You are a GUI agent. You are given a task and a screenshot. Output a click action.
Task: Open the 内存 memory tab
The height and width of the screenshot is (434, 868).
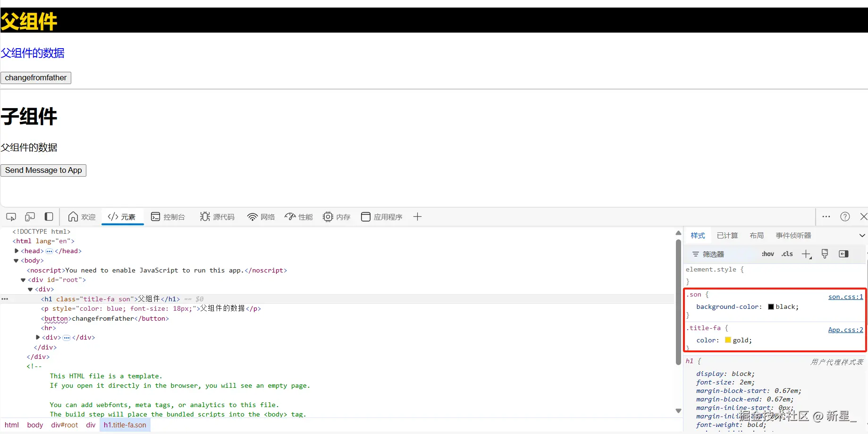(x=337, y=217)
